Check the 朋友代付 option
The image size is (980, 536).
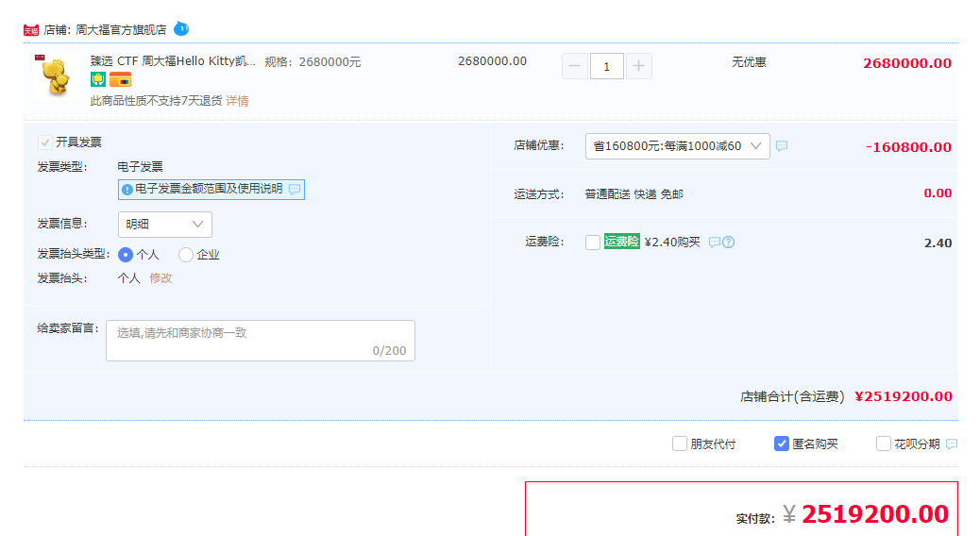[680, 444]
